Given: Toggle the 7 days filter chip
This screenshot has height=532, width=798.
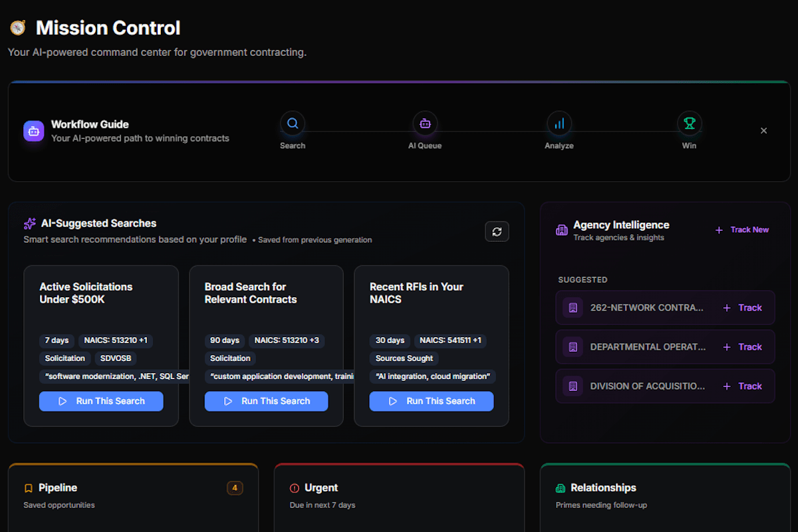Looking at the screenshot, I should (57, 340).
